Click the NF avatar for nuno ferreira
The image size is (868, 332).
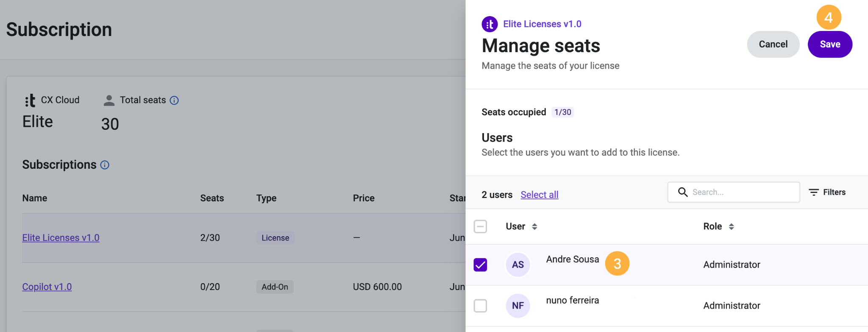[518, 306]
